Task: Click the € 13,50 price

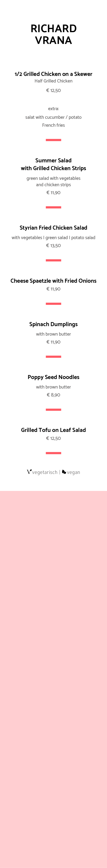Action: [x=53, y=245]
